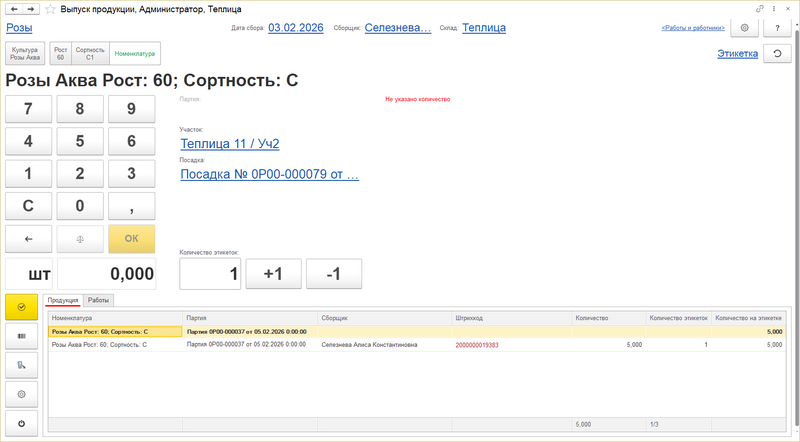Viewport: 800px width, 442px height.
Task: Select the Сортность С1 segment
Action: (90, 54)
